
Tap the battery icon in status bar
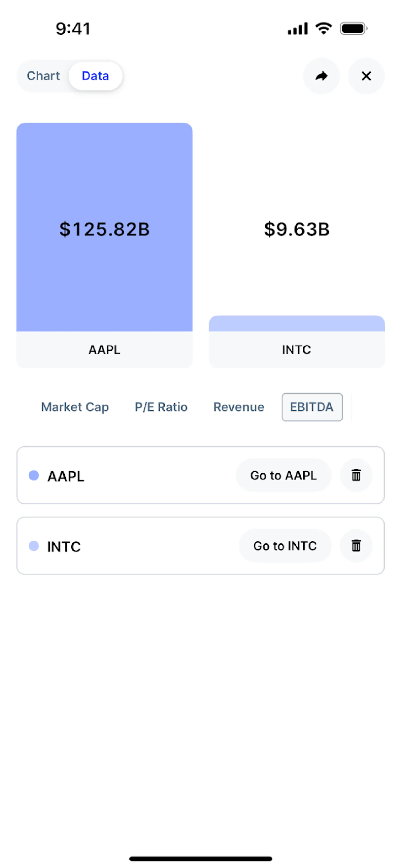353,29
